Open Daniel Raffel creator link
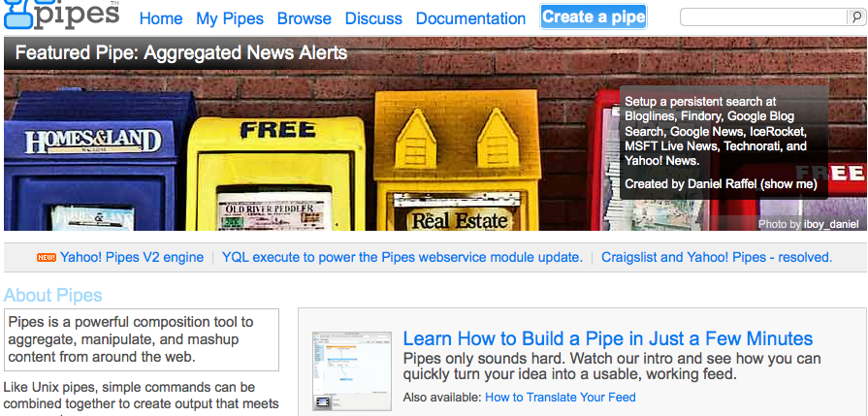Screen dimensions: 868x416 tap(722, 184)
